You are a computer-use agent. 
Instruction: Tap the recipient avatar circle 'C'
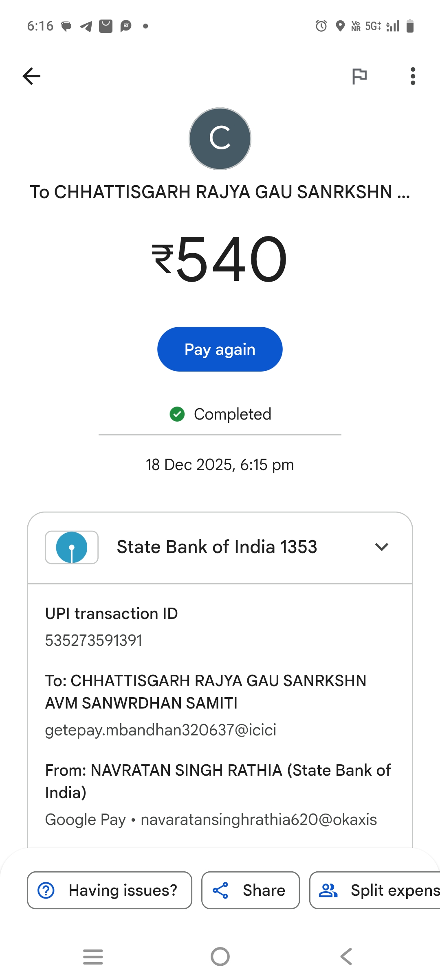point(220,139)
